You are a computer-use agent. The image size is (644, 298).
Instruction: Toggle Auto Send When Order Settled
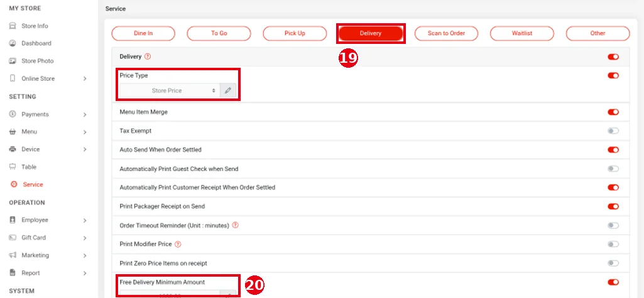pyautogui.click(x=613, y=149)
